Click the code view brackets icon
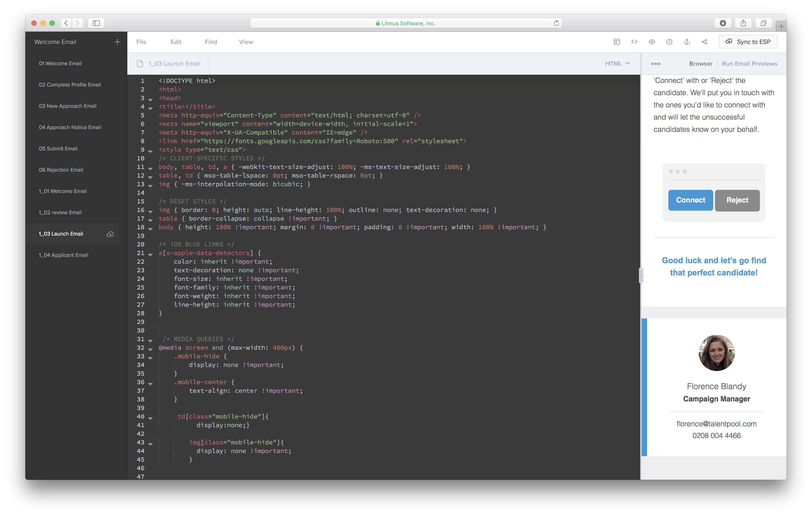This screenshot has height=516, width=812. coord(634,42)
